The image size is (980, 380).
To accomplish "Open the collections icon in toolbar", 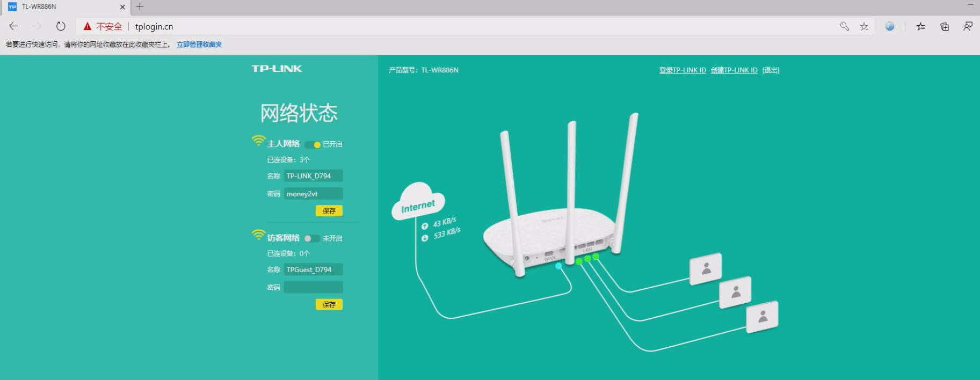I will [945, 26].
